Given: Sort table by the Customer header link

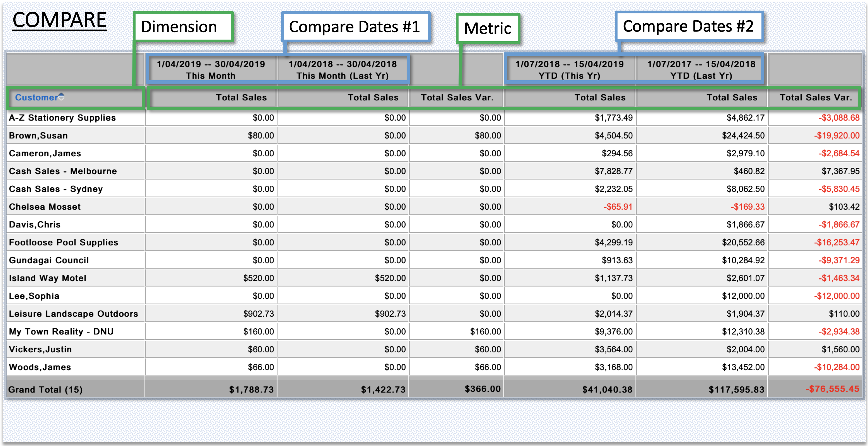Looking at the screenshot, I should coord(36,97).
